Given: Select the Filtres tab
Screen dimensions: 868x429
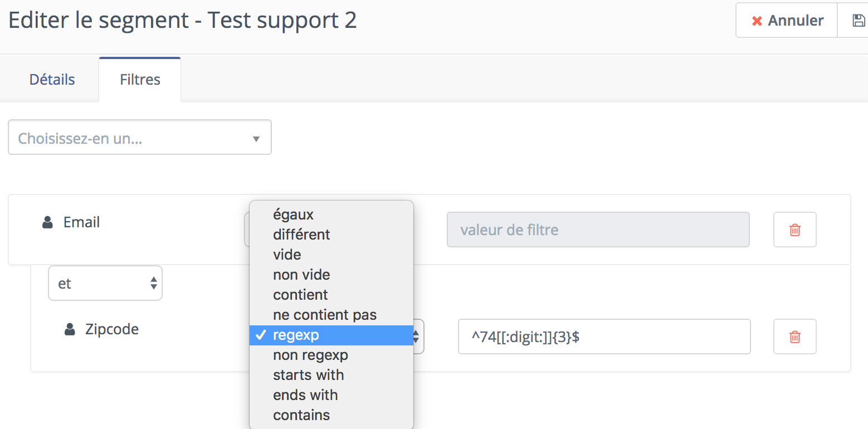Looking at the screenshot, I should coord(140,80).
